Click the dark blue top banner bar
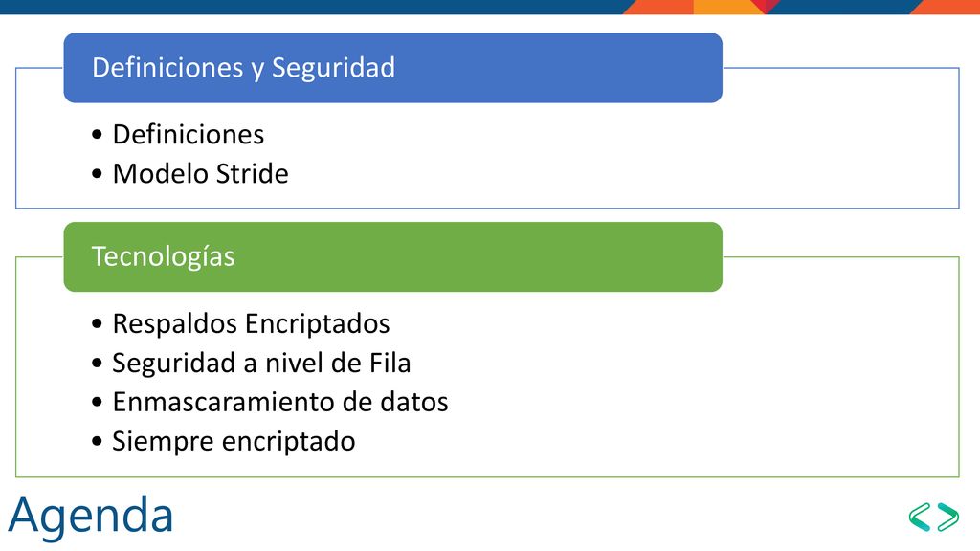The image size is (980, 551). point(313,7)
